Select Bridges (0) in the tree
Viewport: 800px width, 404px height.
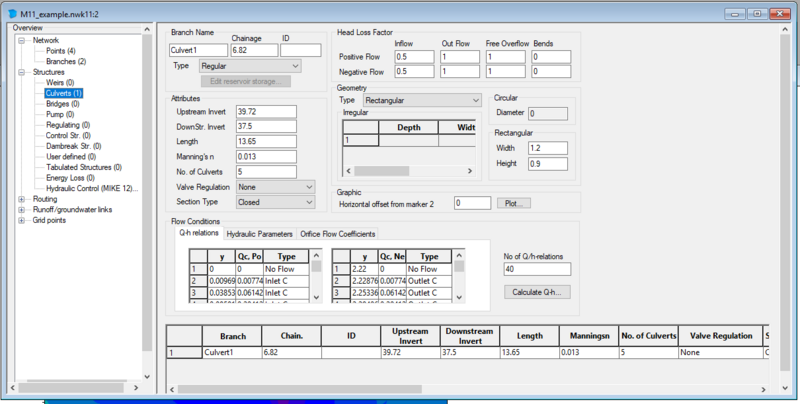pyautogui.click(x=62, y=104)
